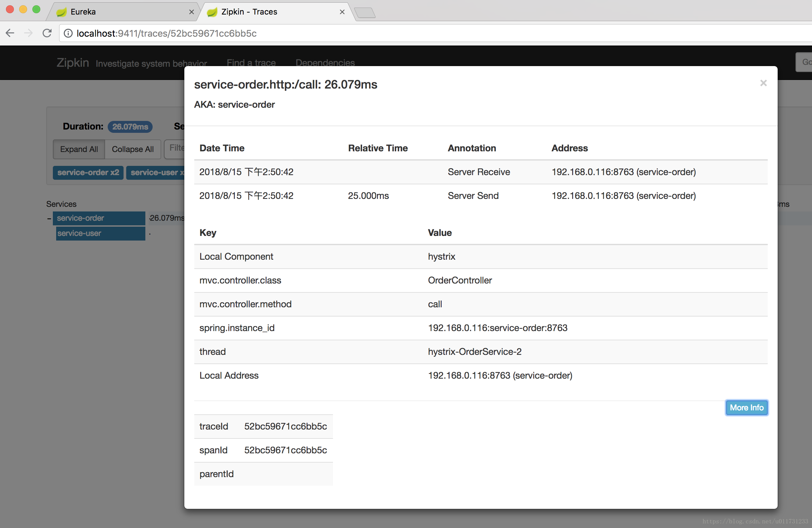
Task: Click the 'Filter' input control
Action: 178,149
